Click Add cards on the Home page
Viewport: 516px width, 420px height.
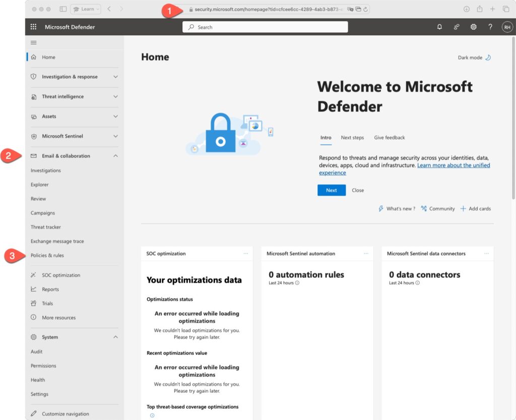click(475, 209)
